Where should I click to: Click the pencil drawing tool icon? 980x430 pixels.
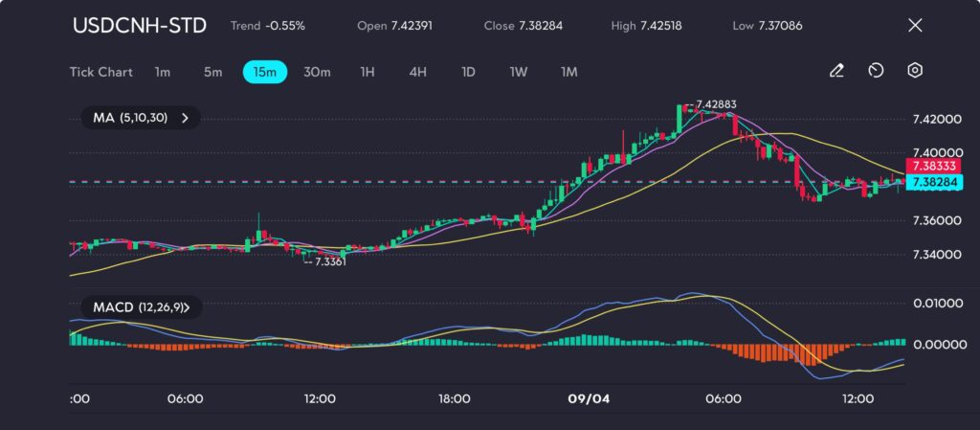coord(836,71)
